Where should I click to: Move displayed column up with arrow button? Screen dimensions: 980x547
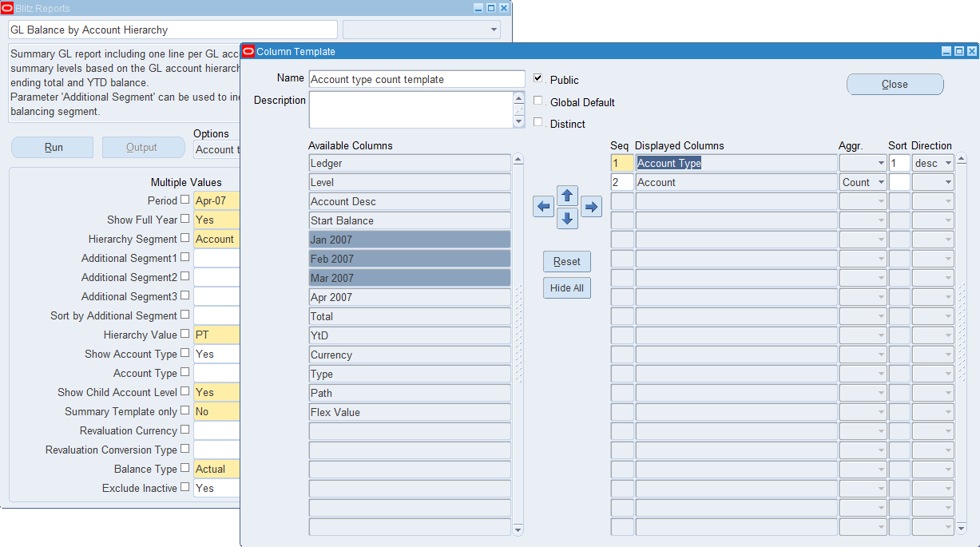567,196
